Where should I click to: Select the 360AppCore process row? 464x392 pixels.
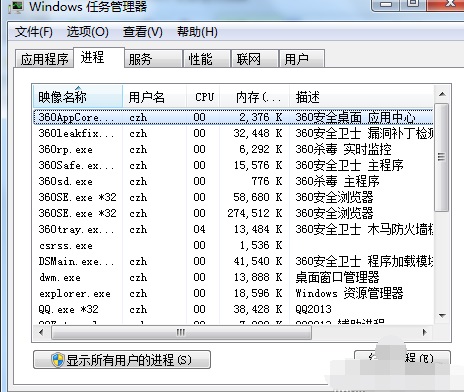pos(233,117)
